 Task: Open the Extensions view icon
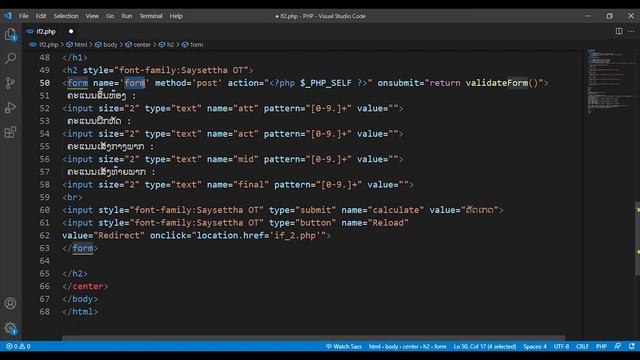coord(11,132)
